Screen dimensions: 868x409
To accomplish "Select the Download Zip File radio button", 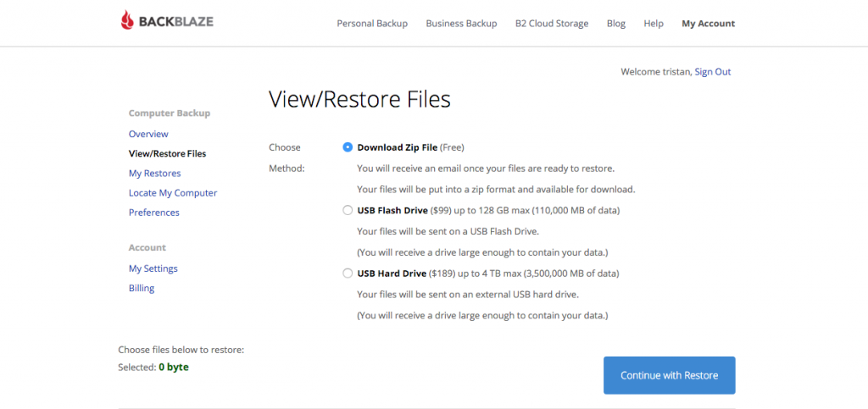I will click(348, 147).
